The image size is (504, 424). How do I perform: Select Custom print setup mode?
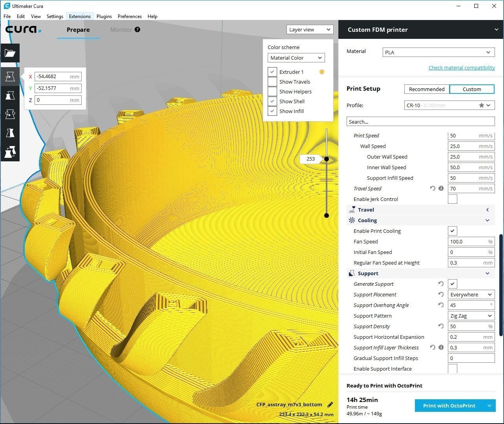click(472, 89)
